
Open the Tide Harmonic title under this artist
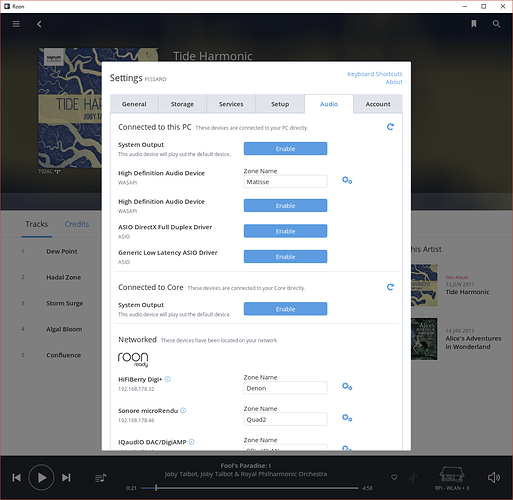[467, 292]
